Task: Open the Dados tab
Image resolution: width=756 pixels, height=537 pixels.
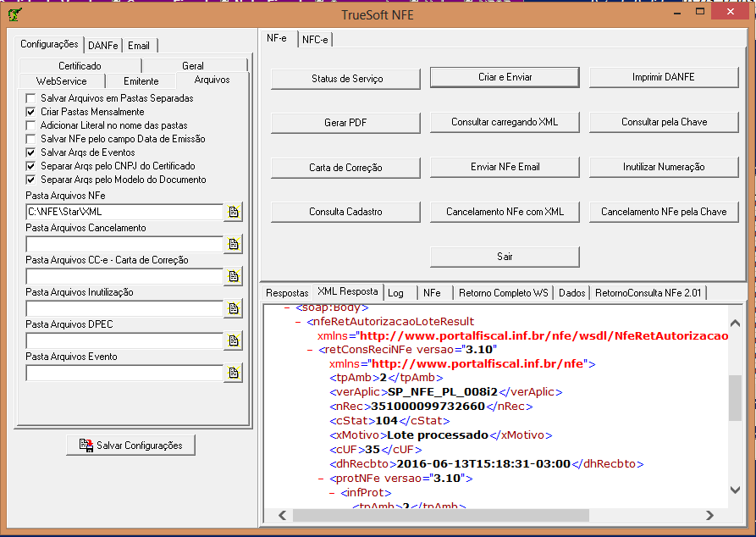Action: point(571,293)
